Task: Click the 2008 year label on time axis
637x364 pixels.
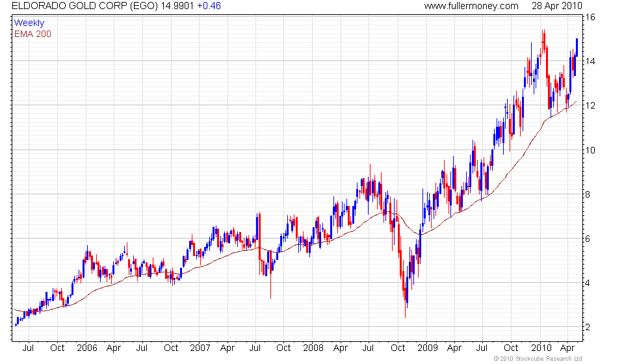Action: click(313, 348)
